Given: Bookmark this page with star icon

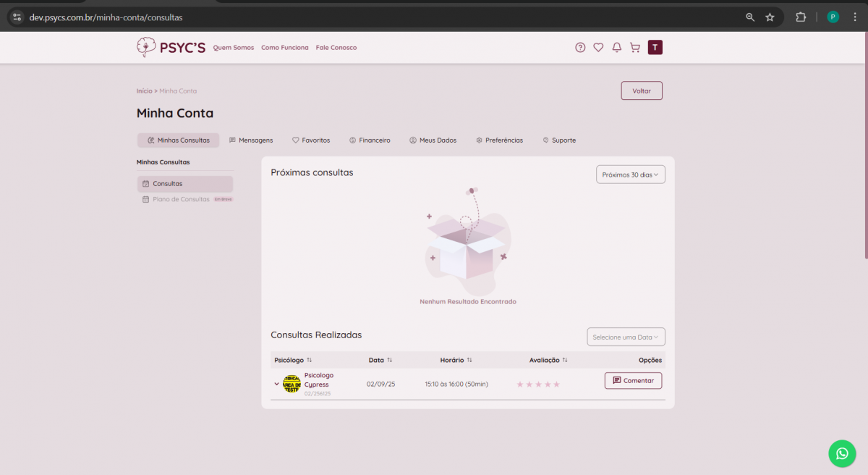Looking at the screenshot, I should [770, 17].
